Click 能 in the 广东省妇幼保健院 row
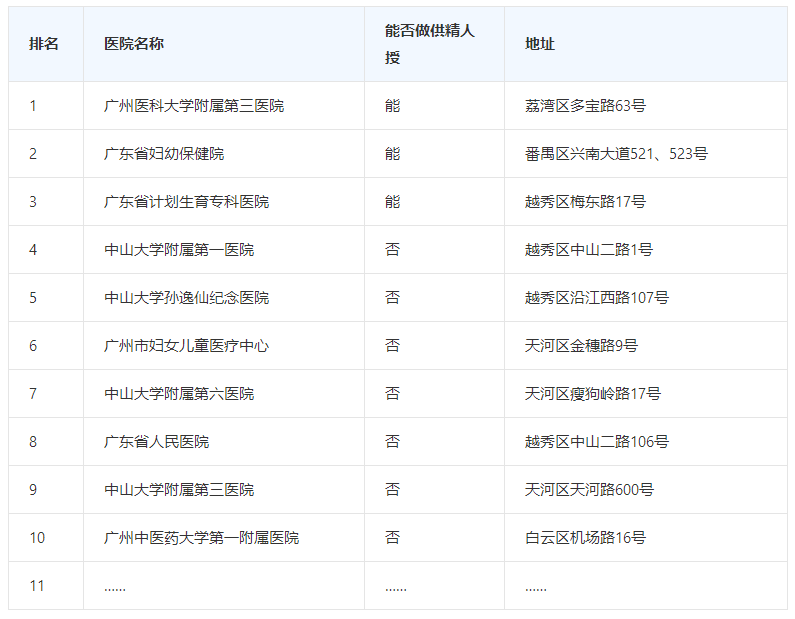This screenshot has width=795, height=619. [392, 154]
